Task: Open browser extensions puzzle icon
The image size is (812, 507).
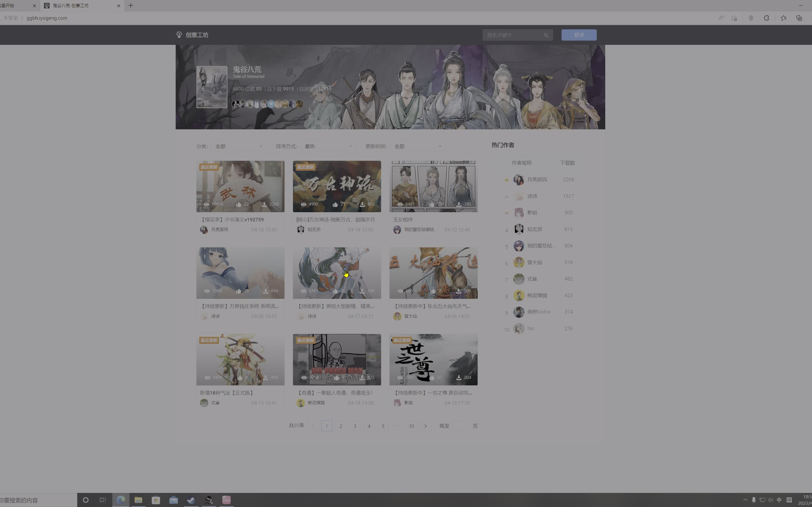Action: click(766, 18)
